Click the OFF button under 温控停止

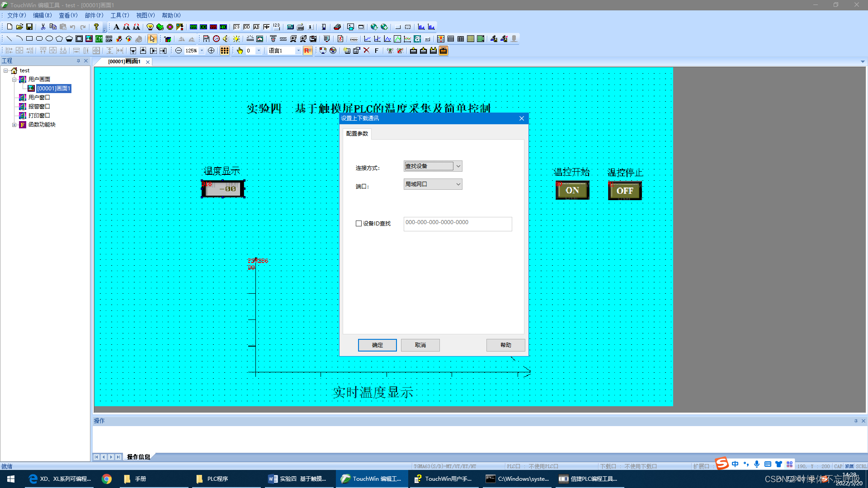625,191
